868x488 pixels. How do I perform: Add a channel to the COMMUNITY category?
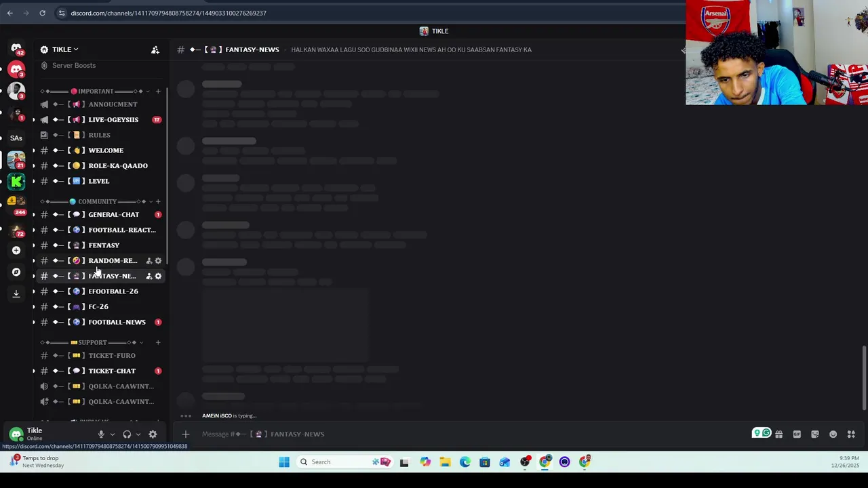pos(158,201)
